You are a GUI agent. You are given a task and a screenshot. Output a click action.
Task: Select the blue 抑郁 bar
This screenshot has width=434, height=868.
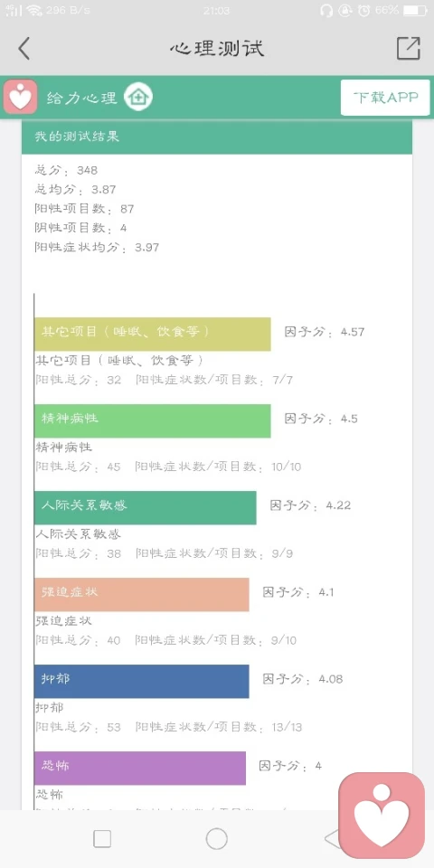pyautogui.click(x=142, y=682)
